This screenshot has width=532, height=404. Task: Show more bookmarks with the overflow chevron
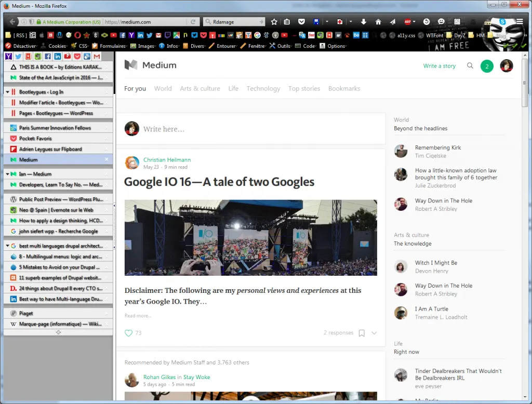tap(525, 35)
